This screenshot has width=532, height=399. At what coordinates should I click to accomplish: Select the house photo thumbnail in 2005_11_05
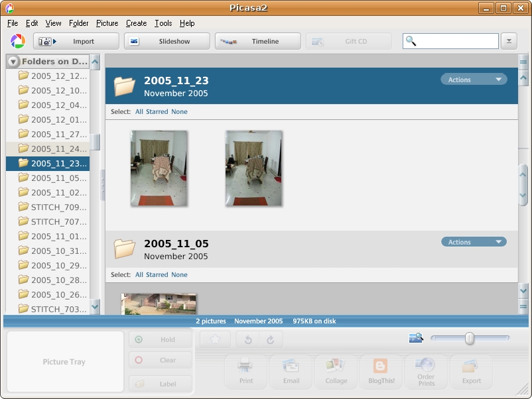(x=159, y=304)
